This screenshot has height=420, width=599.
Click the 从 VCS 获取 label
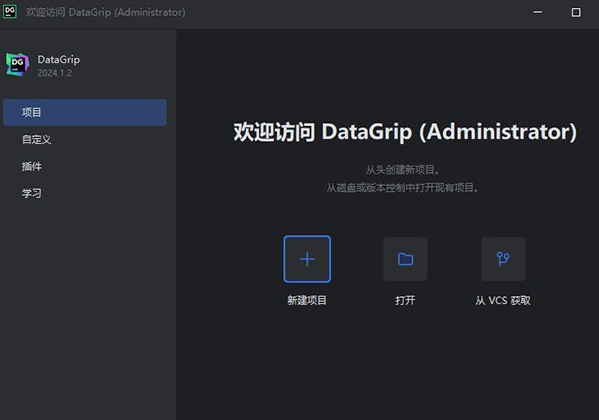503,300
